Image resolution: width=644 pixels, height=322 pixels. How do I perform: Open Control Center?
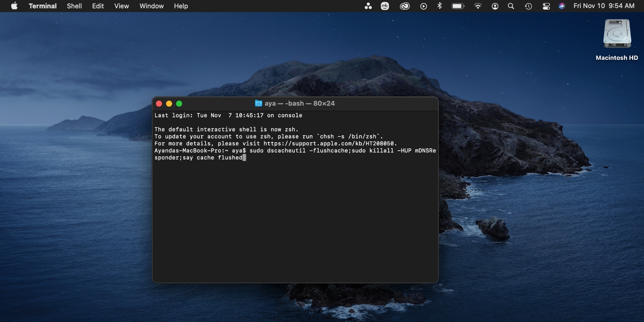point(546,6)
